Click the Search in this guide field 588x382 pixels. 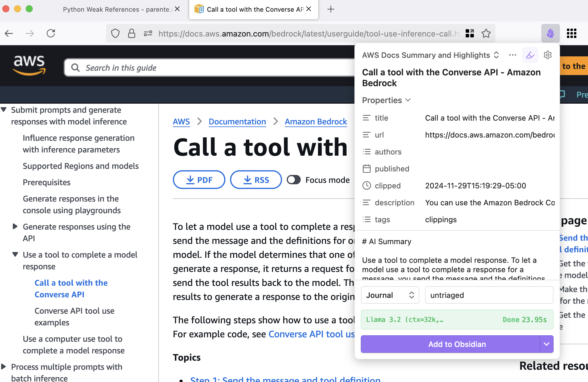209,68
